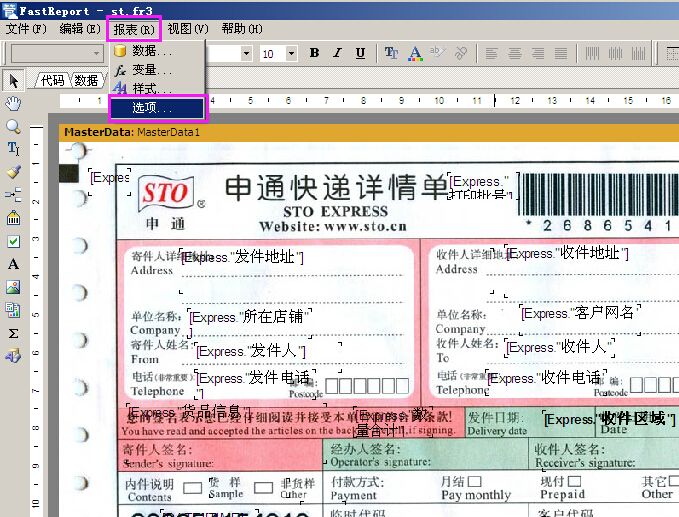The height and width of the screenshot is (517, 679).
Task: Open the 视图(V) menu
Action: pos(187,29)
